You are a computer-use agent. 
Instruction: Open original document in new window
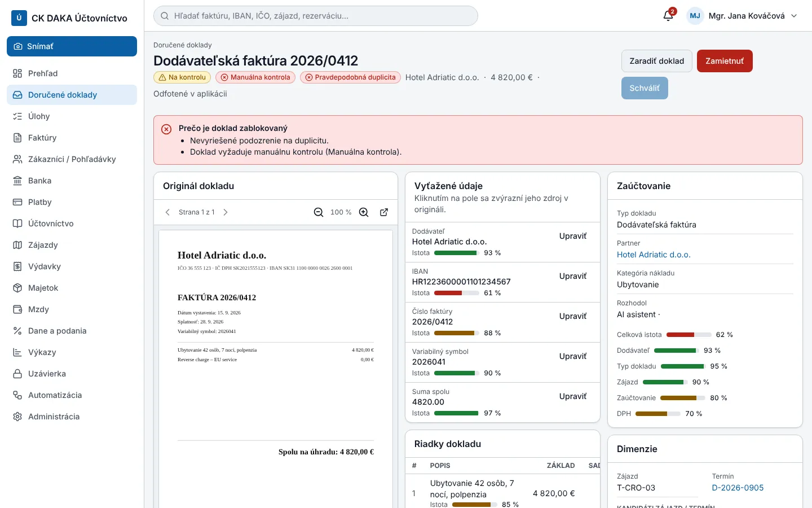[384, 212]
